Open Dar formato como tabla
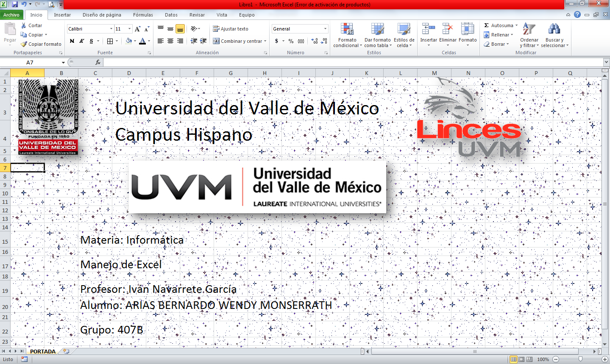610x364 pixels. (x=377, y=36)
